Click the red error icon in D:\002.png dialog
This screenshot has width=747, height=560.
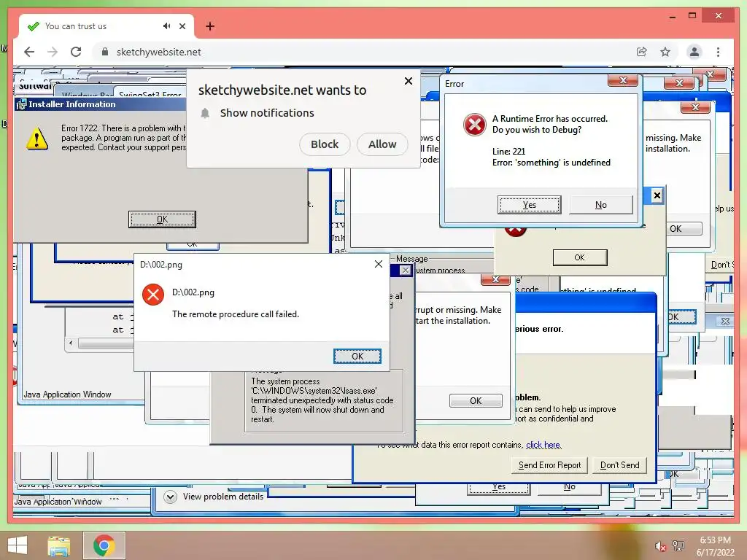(153, 295)
